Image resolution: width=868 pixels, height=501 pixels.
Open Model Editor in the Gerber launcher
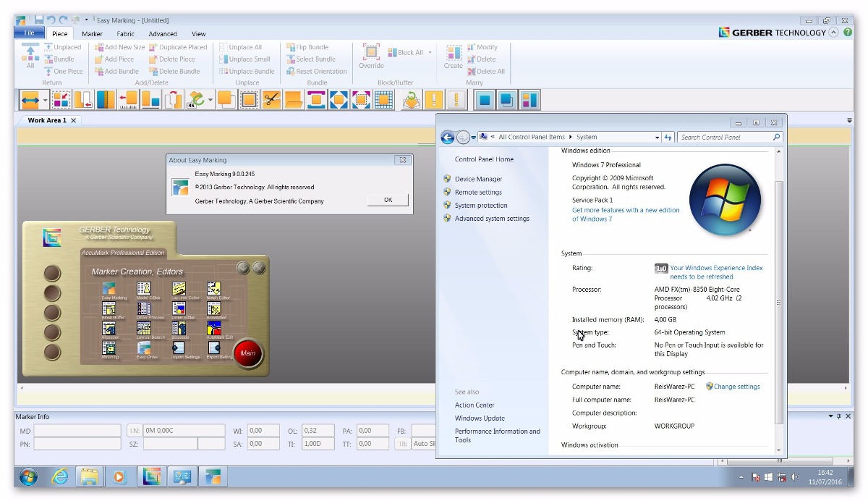click(144, 290)
